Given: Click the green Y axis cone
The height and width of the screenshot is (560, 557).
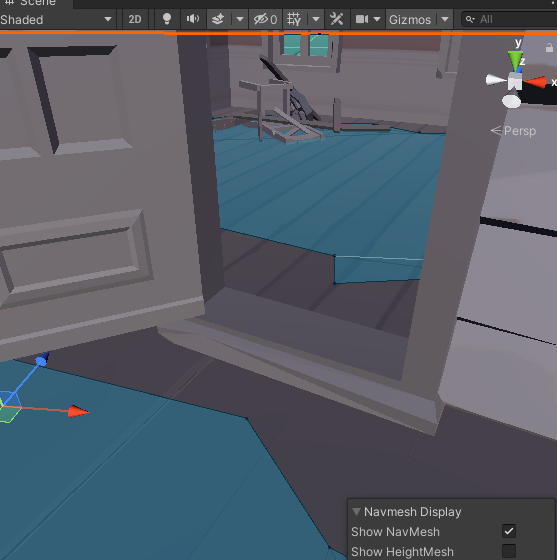Looking at the screenshot, I should pyautogui.click(x=516, y=60).
